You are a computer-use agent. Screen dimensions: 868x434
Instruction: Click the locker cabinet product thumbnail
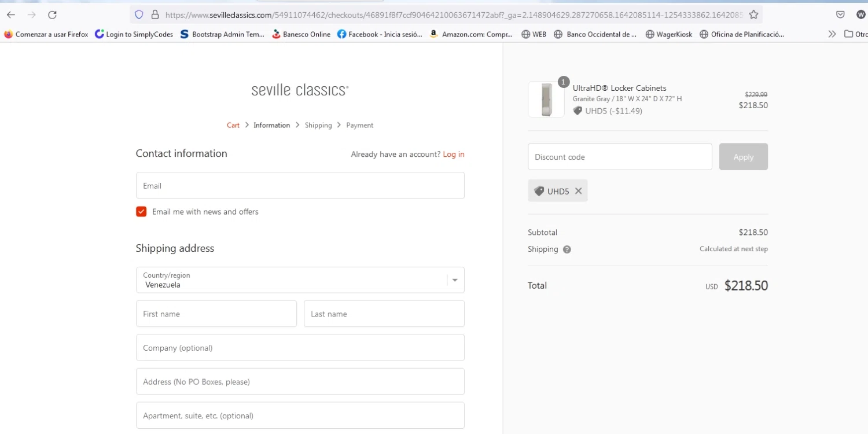click(546, 100)
